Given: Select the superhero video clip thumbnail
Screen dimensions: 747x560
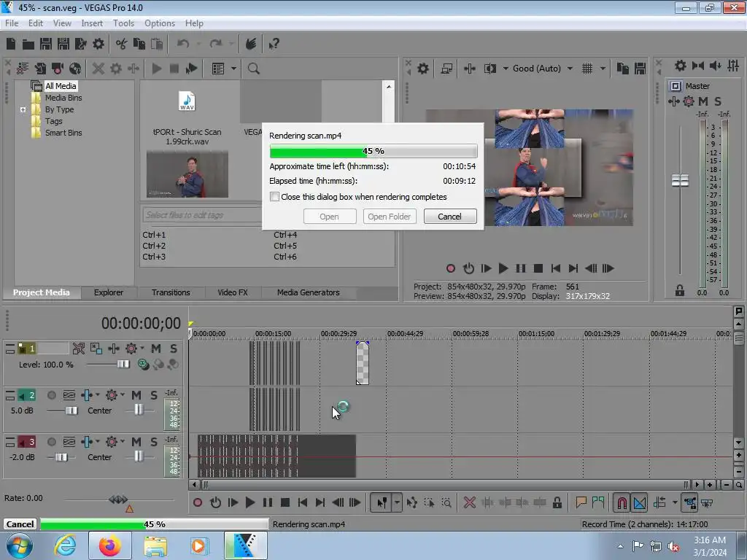Looking at the screenshot, I should point(187,174).
